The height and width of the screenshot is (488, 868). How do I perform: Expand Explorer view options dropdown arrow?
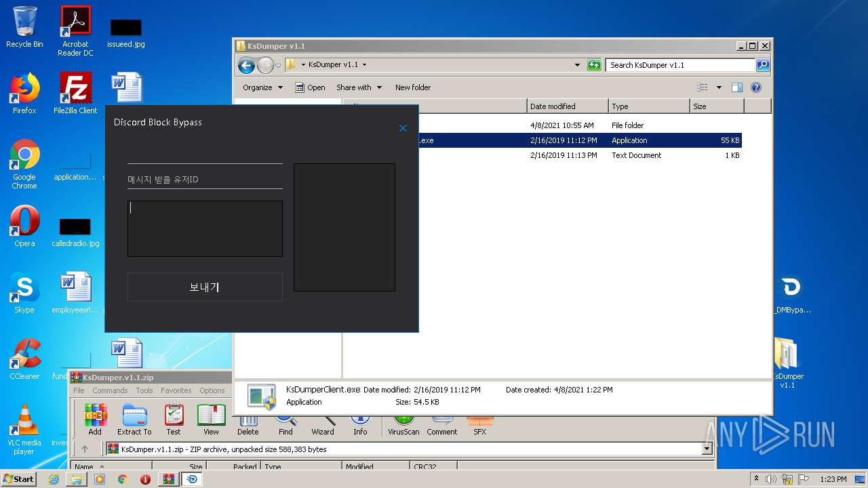pyautogui.click(x=719, y=87)
